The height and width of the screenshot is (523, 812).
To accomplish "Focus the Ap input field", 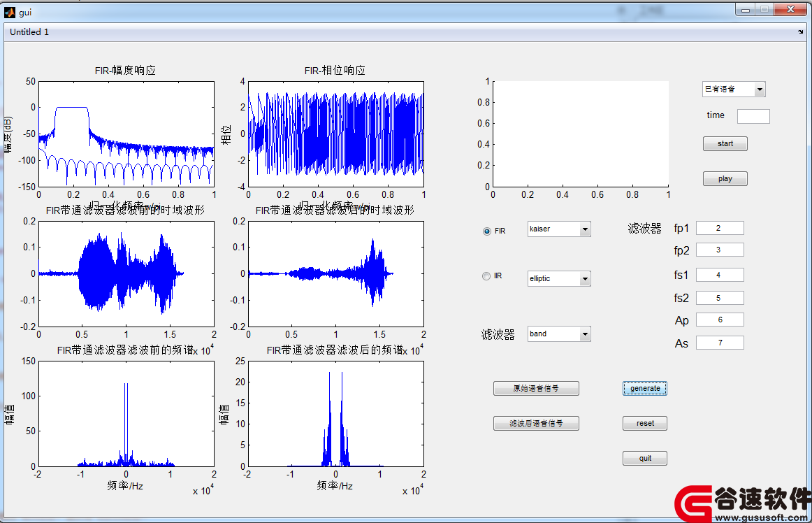I will coord(720,320).
